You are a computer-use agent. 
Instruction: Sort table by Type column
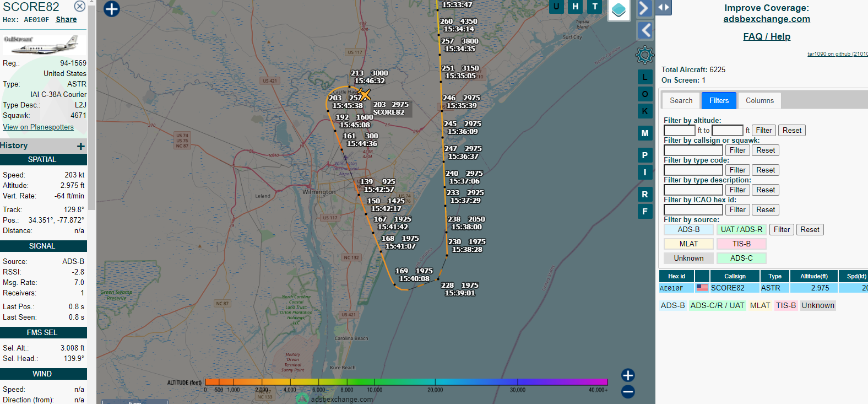pos(775,276)
